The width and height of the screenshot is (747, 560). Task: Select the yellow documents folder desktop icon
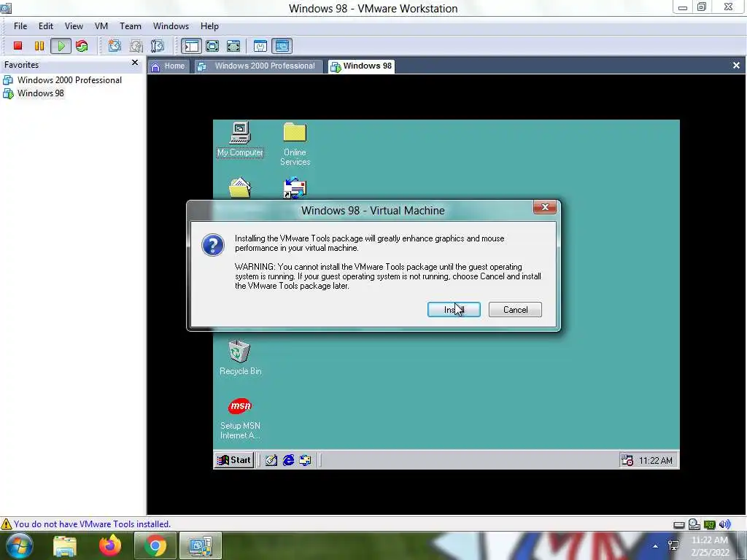pyautogui.click(x=239, y=187)
